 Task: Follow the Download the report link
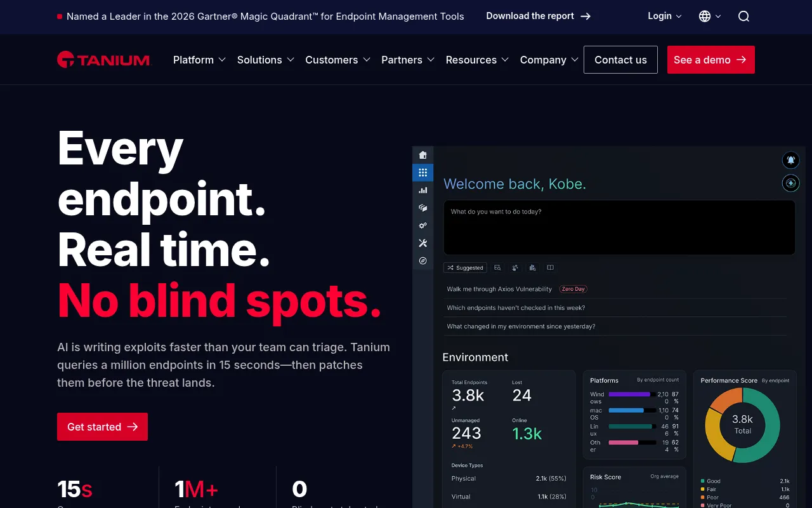[x=539, y=17]
